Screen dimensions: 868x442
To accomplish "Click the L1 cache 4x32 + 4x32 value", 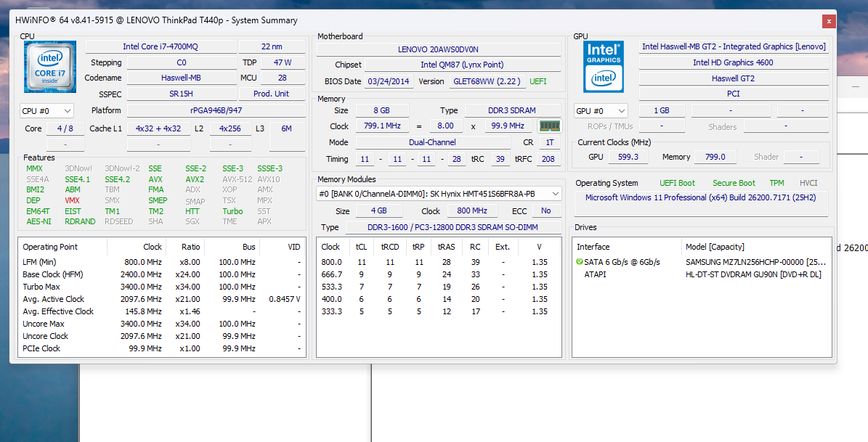I will point(158,128).
